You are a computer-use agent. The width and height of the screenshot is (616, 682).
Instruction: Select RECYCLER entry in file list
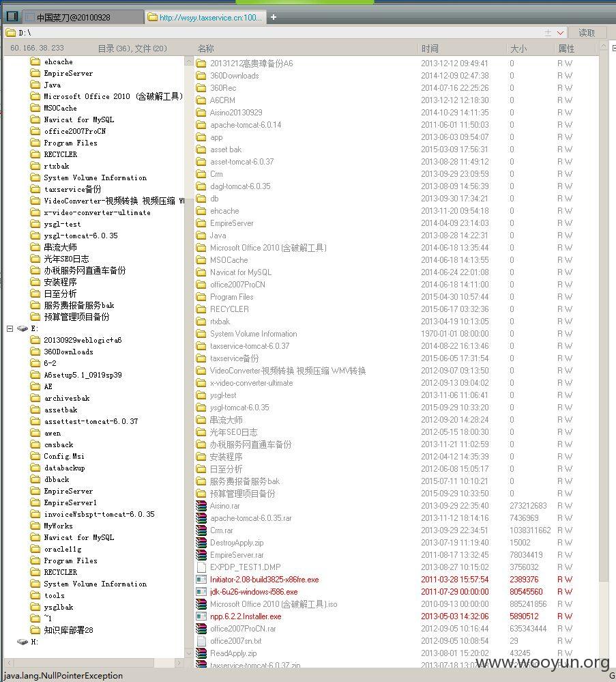click(229, 309)
